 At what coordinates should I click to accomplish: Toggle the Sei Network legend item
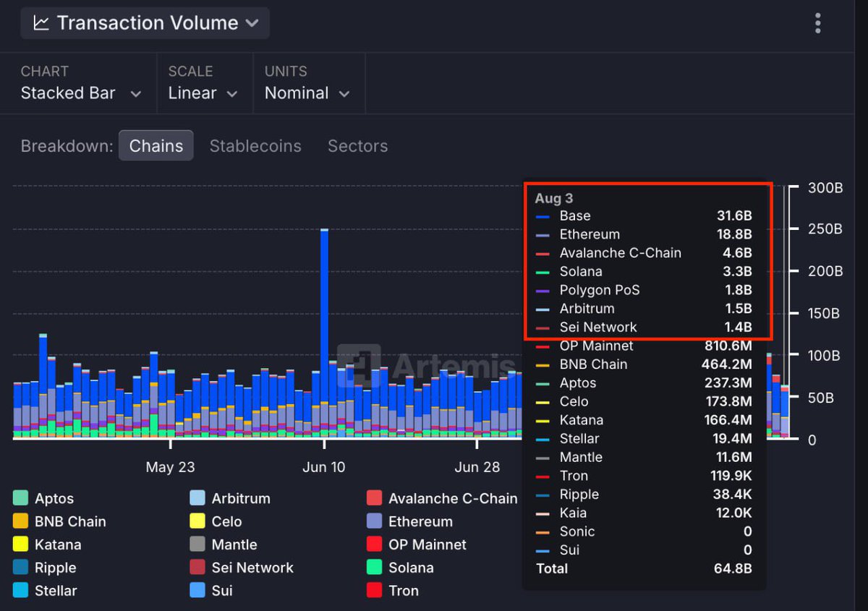click(242, 568)
